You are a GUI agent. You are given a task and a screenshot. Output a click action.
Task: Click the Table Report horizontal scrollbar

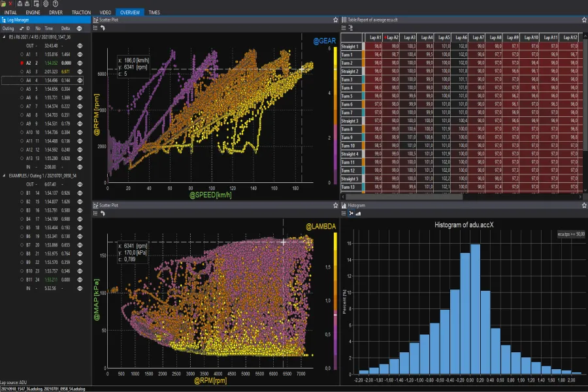[x=404, y=197]
